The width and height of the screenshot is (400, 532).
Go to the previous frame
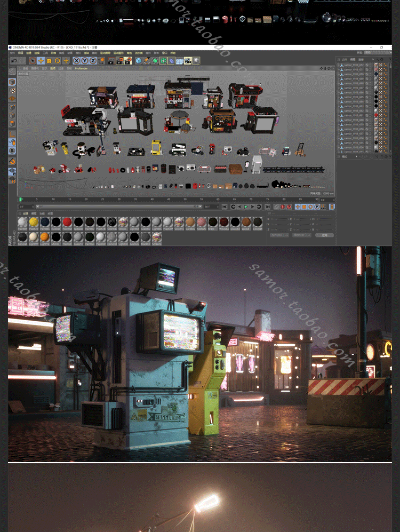(x=239, y=207)
